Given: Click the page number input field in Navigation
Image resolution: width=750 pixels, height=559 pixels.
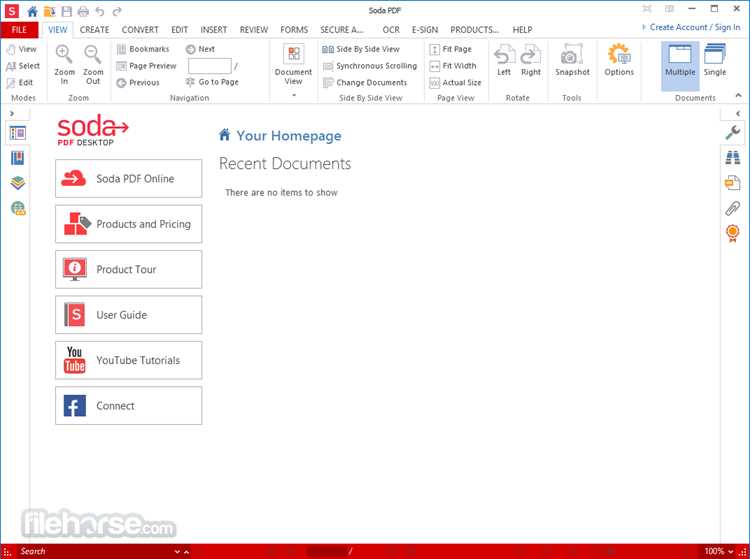Looking at the screenshot, I should click(210, 66).
